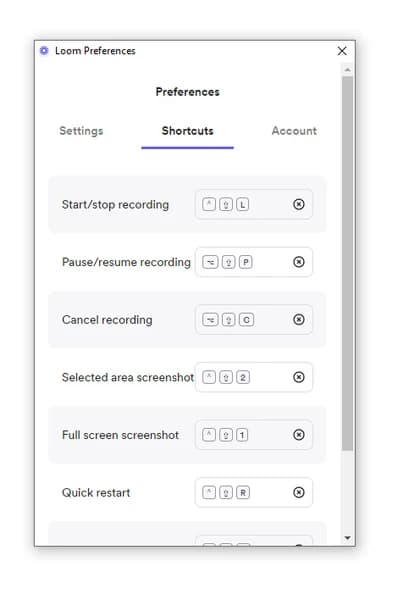Image resolution: width=398 pixels, height=600 pixels.
Task: Click the Loom logo in title bar
Action: 44,51
